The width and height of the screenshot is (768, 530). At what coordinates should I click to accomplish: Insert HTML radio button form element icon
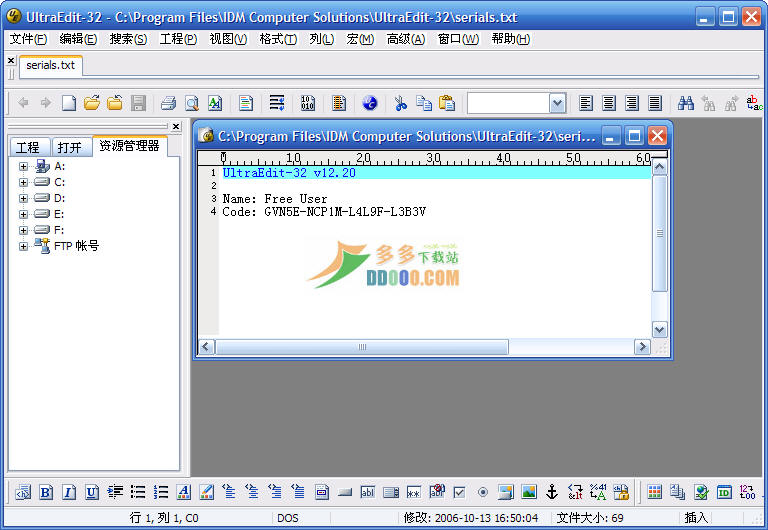pos(482,492)
